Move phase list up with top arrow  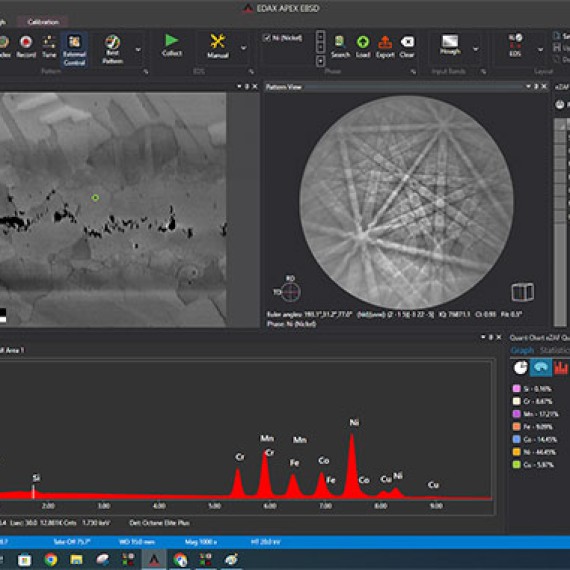pos(320,36)
